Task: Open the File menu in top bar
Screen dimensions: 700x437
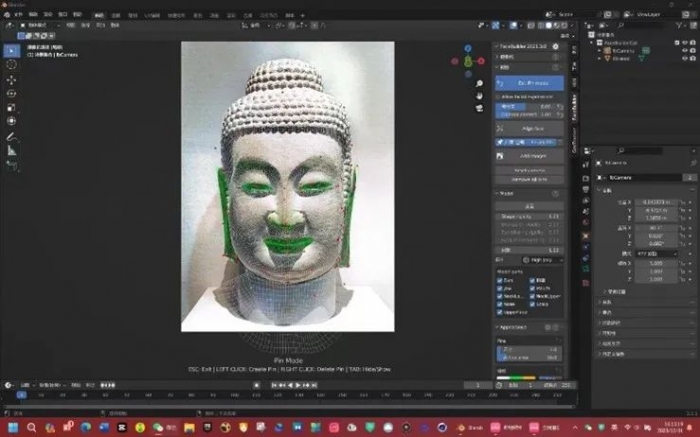Action: [x=18, y=16]
